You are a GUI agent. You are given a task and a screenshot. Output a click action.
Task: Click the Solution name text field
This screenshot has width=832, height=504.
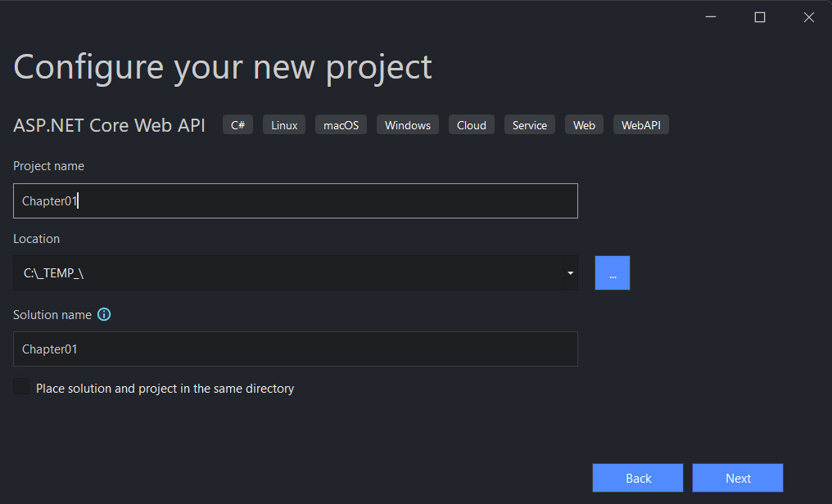(296, 349)
